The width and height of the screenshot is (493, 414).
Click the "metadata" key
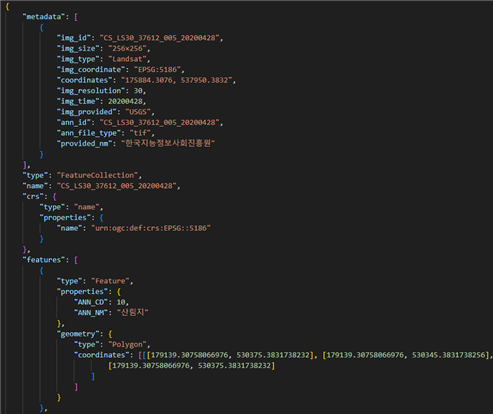[x=44, y=17]
